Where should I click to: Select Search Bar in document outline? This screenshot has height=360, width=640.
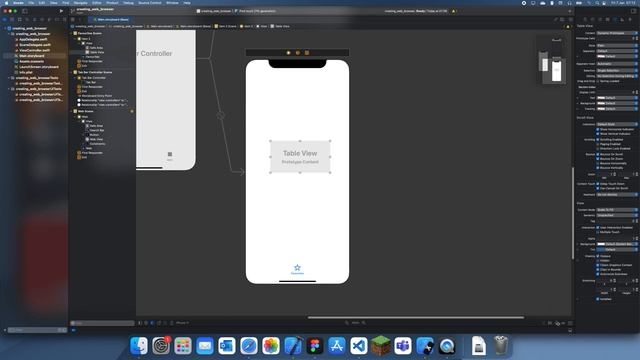point(96,130)
